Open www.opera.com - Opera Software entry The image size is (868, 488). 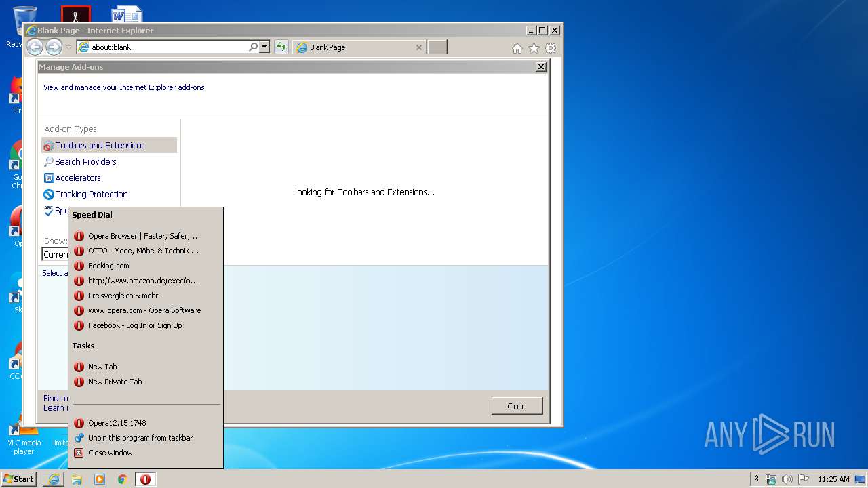coord(146,310)
